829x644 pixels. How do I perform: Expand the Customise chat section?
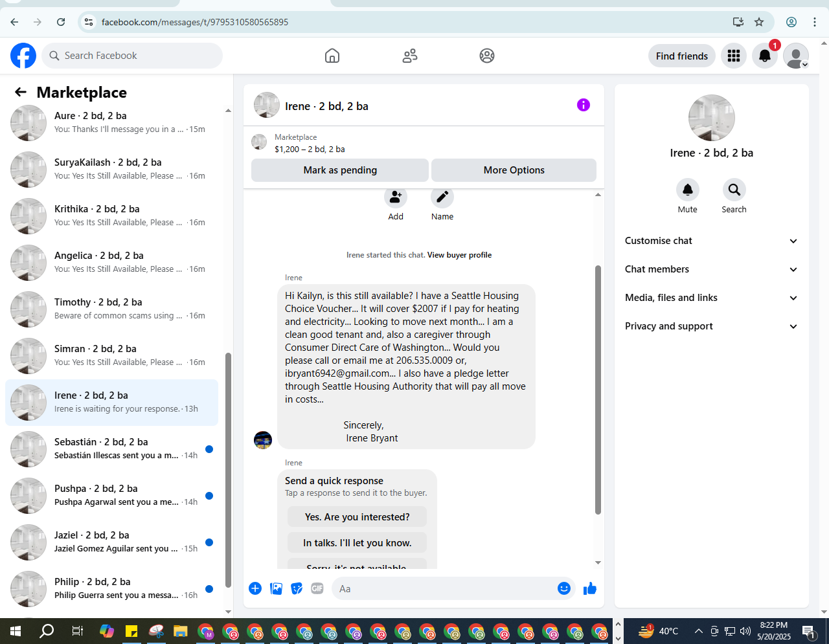[711, 241]
